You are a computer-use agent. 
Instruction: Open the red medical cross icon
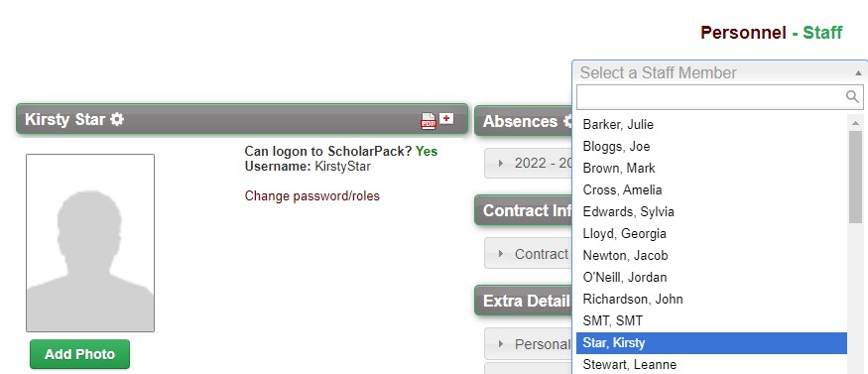click(446, 118)
